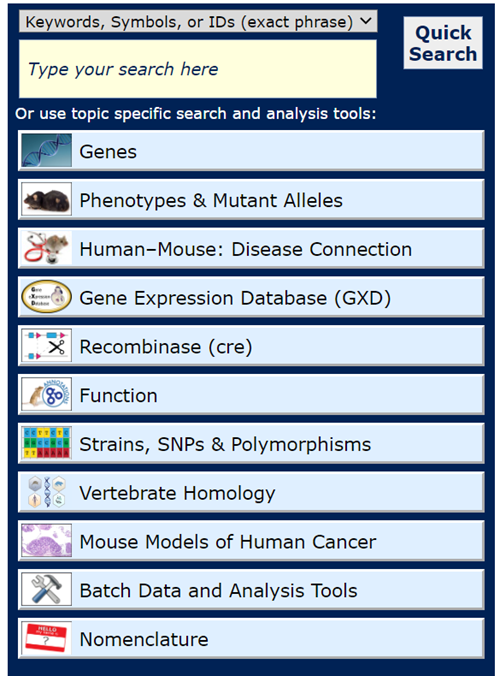This screenshot has height=676, width=500.
Task: Click the scissors Recombinase icon
Action: click(x=47, y=345)
